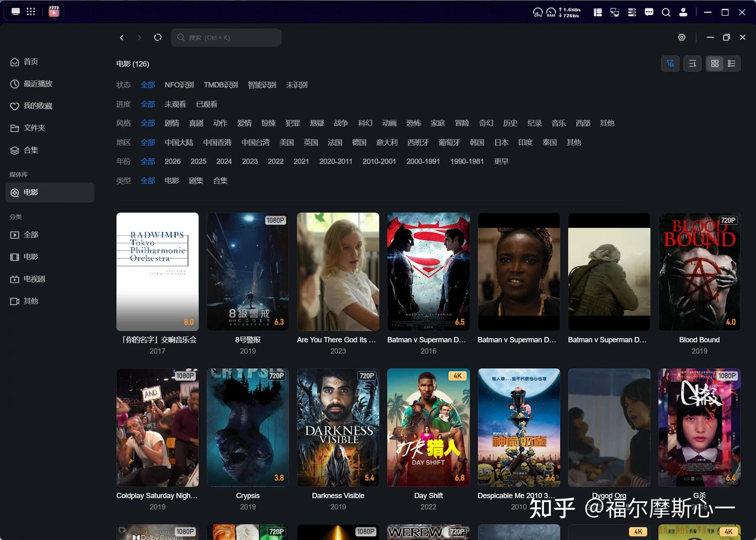Viewport: 756px width, 540px height.
Task: Toggle the blue filter panel icon
Action: (670, 63)
